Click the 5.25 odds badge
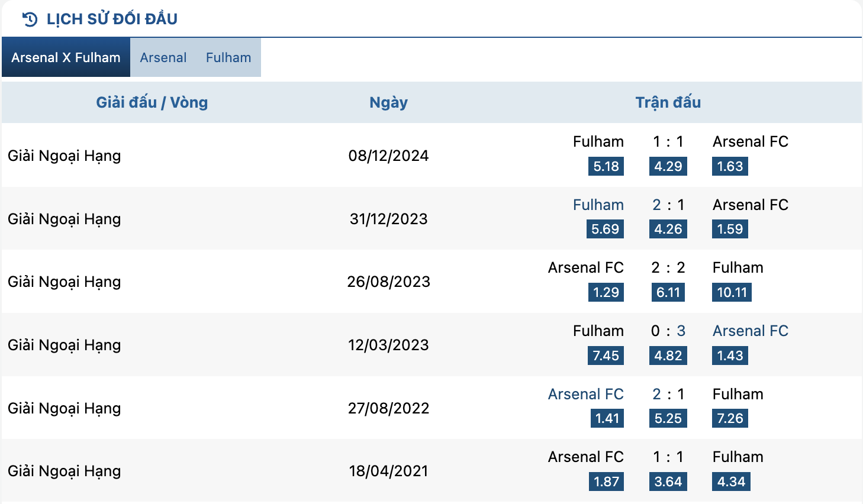This screenshot has width=863, height=504. tap(668, 418)
